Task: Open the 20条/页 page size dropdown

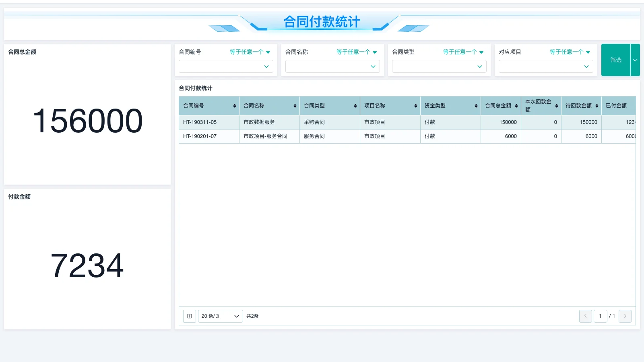Action: click(220, 316)
